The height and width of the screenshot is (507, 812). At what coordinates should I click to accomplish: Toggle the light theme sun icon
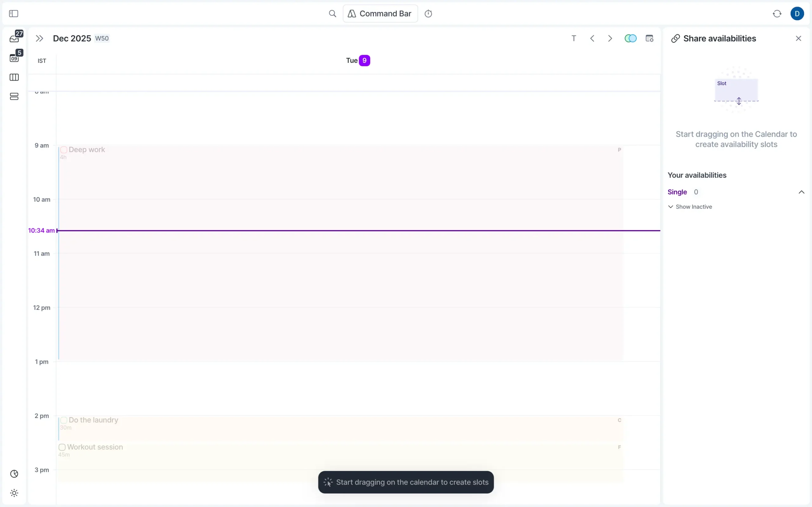coord(14,492)
